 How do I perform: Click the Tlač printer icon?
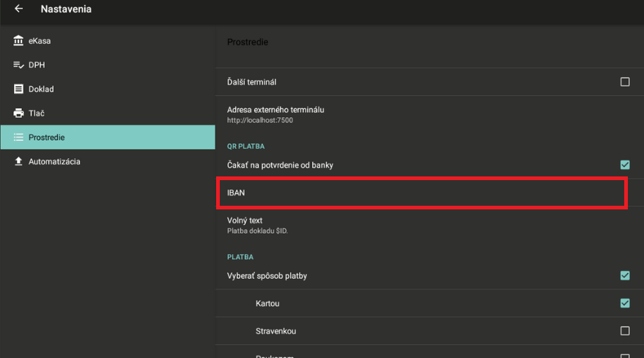(x=18, y=113)
